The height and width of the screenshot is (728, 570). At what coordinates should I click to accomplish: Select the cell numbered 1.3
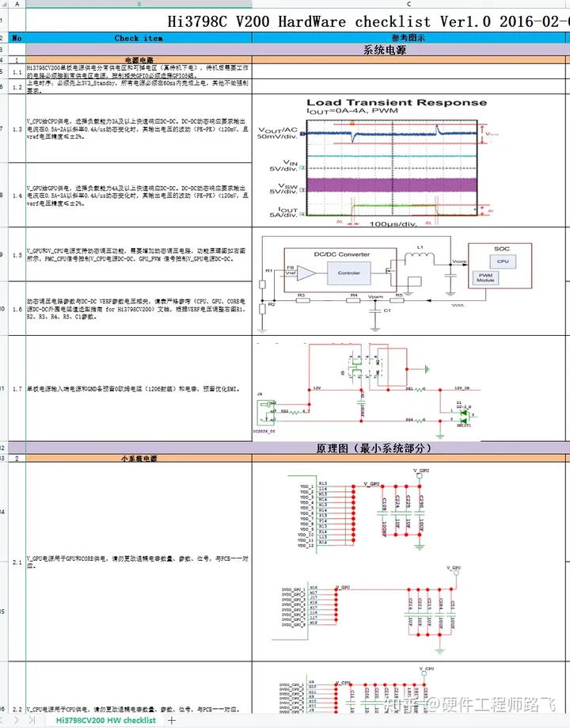(x=17, y=128)
